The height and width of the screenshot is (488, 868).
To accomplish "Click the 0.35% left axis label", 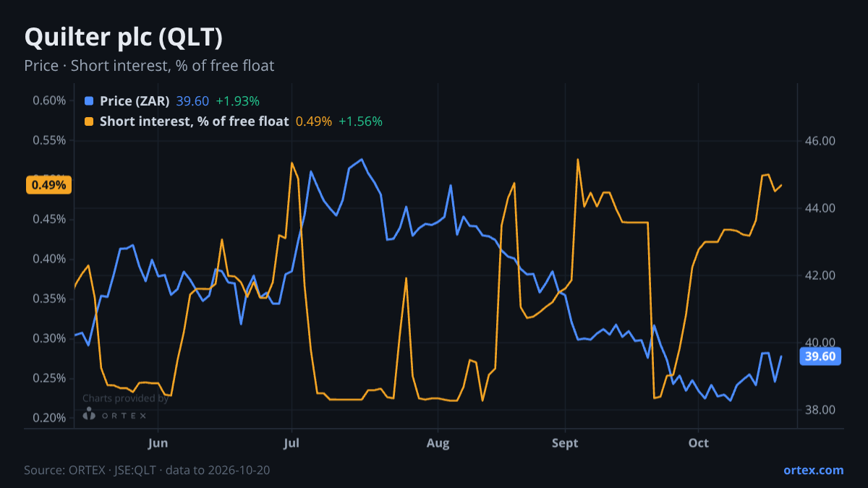I will point(49,299).
